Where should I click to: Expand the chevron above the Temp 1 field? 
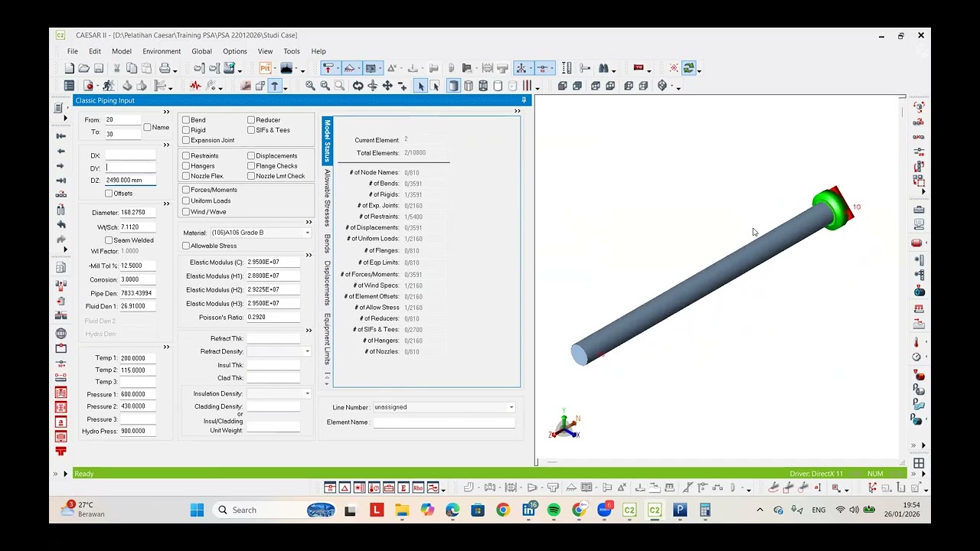click(166, 347)
